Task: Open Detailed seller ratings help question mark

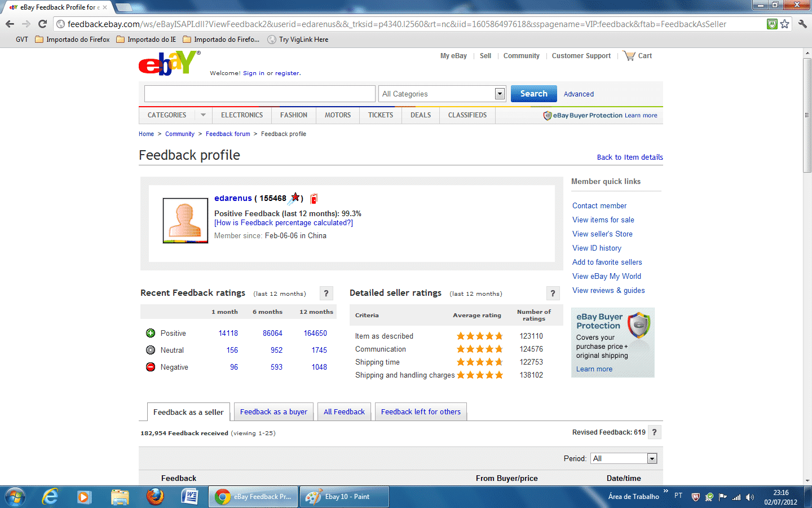Action: click(553, 294)
